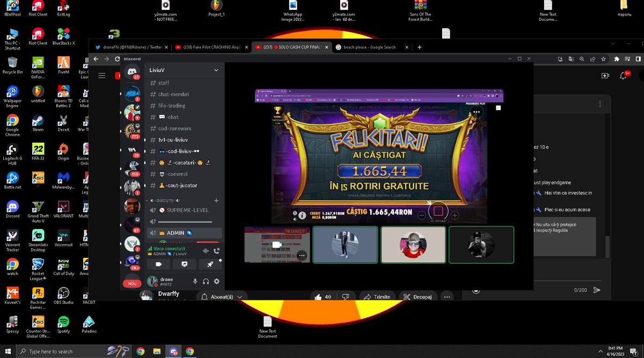Screen dimensions: 644x358
Task: Select the live screen share preview tile
Action: point(277,245)
